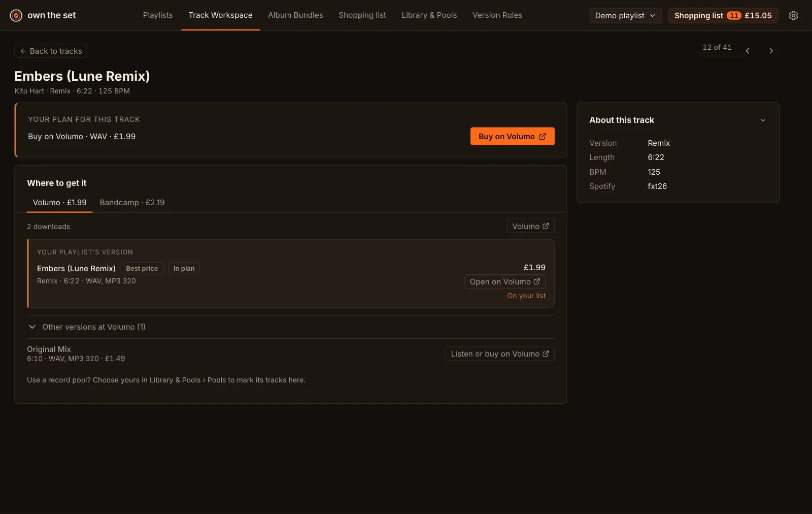Click the Open on Volumo button
812x514 pixels.
505,282
